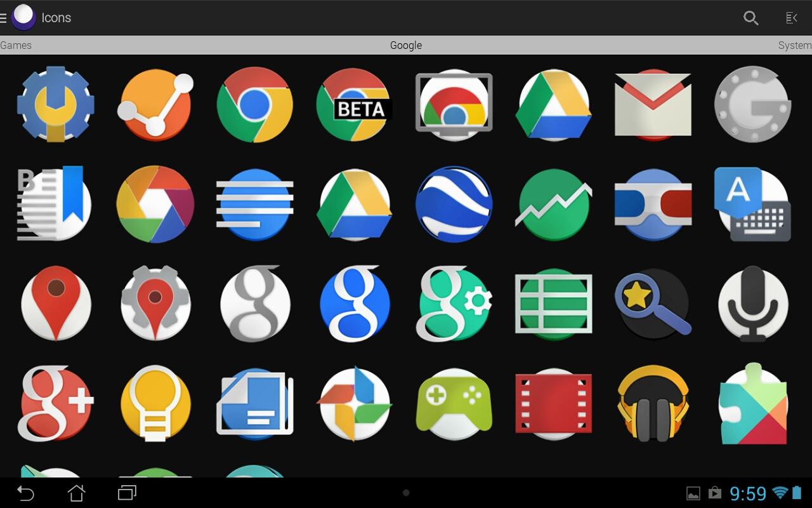Tap the Android back button

[x=25, y=493]
